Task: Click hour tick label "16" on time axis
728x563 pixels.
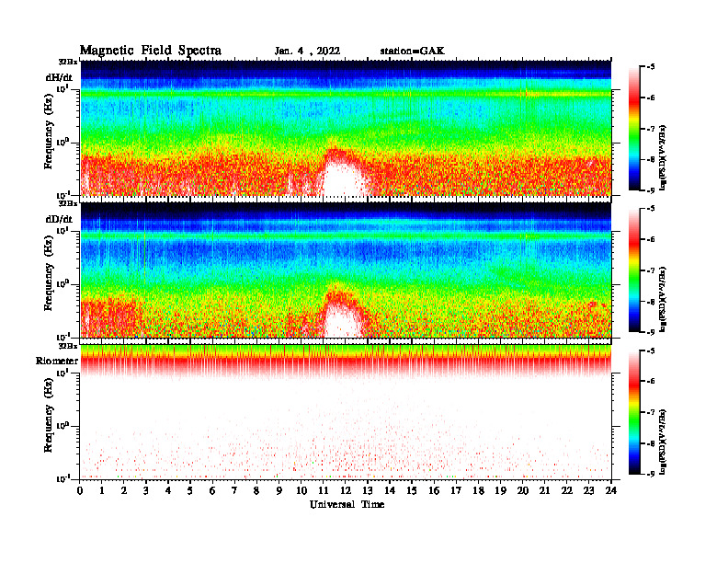Action: point(434,491)
